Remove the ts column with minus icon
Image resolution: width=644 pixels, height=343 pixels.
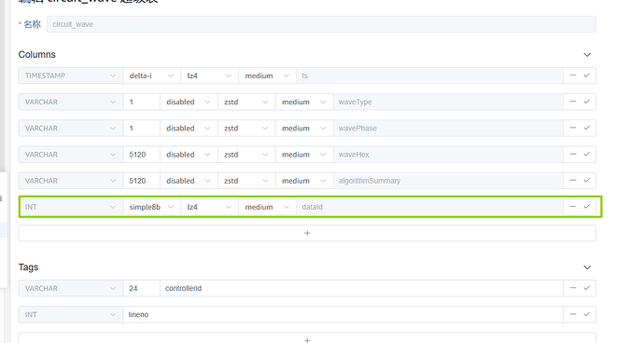(x=573, y=75)
